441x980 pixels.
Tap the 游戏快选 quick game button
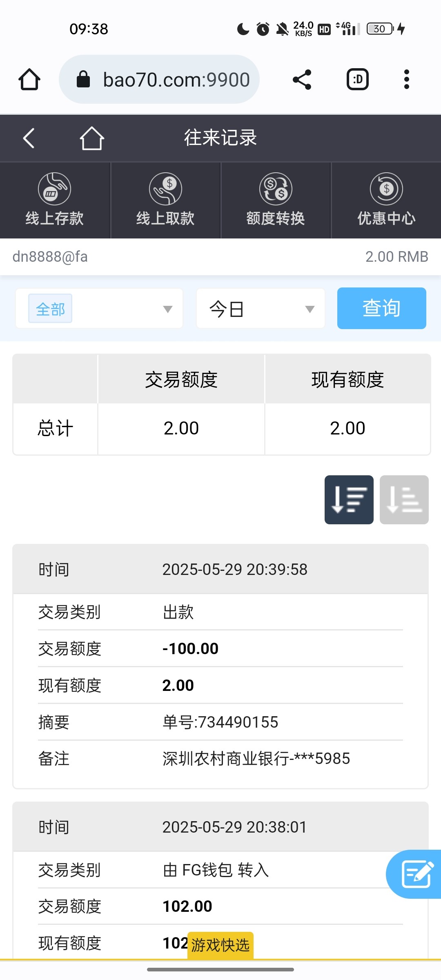click(220, 945)
